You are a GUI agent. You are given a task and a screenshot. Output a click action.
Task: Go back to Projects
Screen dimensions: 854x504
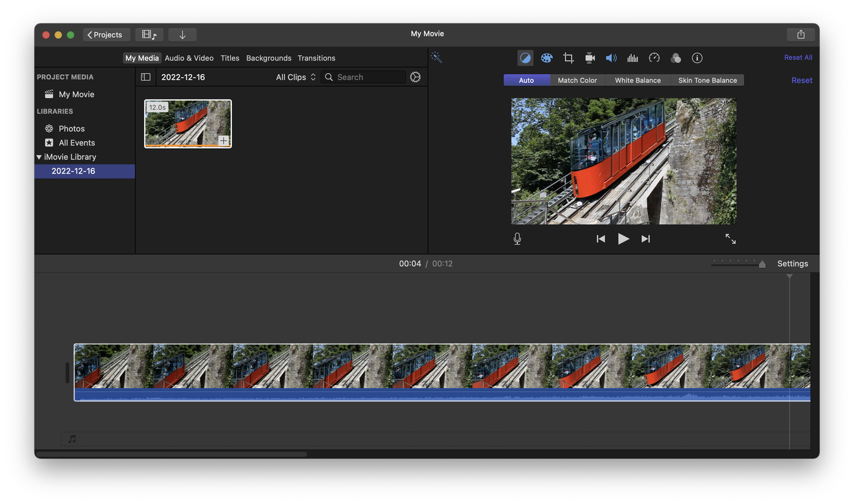(107, 34)
